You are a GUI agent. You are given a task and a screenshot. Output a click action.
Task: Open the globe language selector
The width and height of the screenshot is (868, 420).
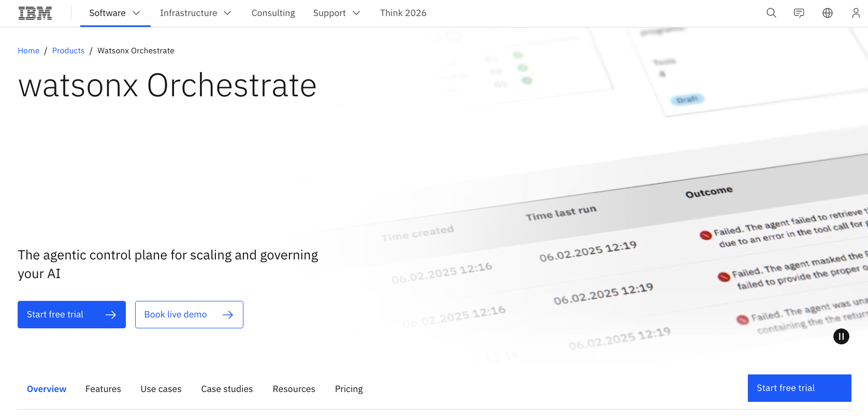point(828,13)
